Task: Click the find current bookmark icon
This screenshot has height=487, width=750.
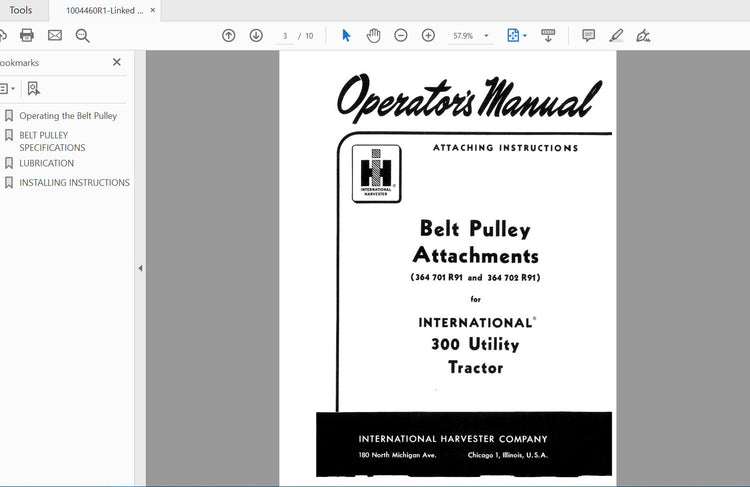Action: click(x=33, y=89)
